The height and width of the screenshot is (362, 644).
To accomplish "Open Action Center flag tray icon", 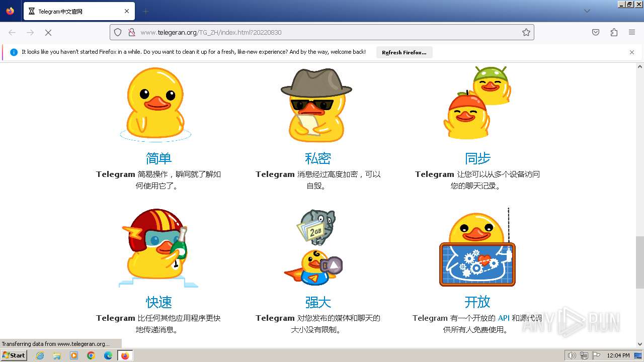I will (596, 355).
